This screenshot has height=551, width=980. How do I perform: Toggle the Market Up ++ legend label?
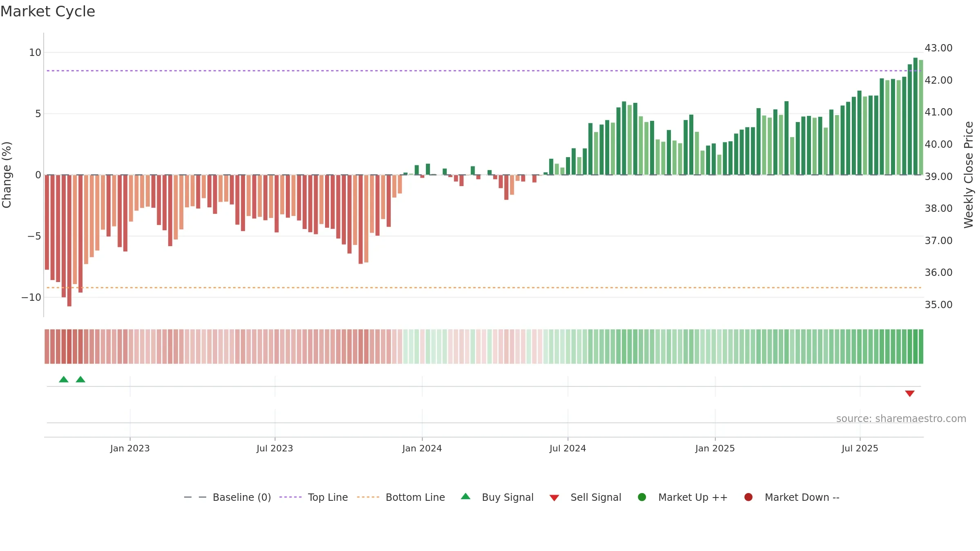[693, 497]
